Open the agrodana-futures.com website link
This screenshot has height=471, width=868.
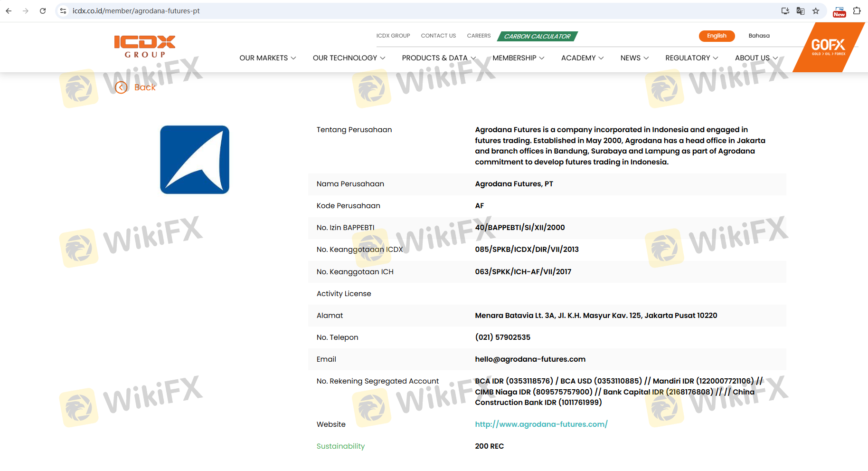point(541,424)
